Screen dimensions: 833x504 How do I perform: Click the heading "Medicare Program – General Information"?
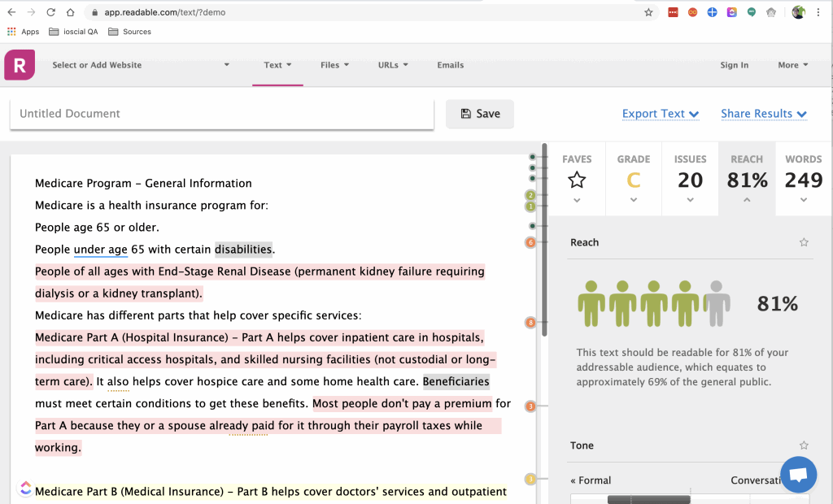143,183
